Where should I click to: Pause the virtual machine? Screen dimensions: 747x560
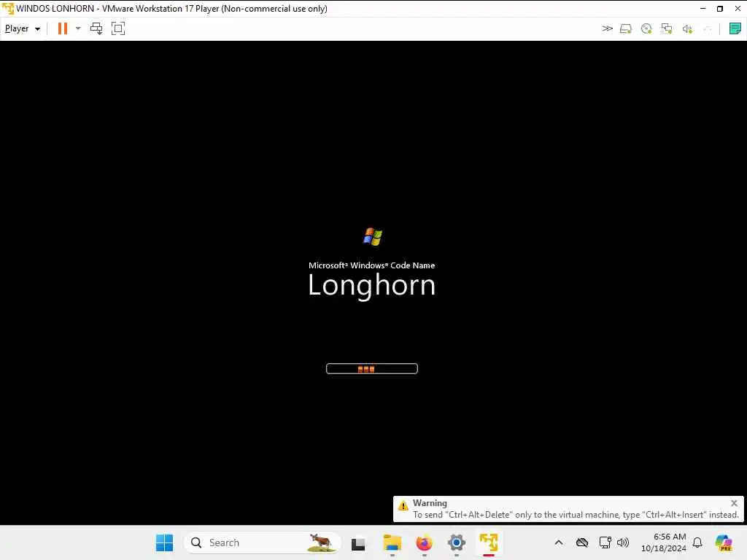63,28
